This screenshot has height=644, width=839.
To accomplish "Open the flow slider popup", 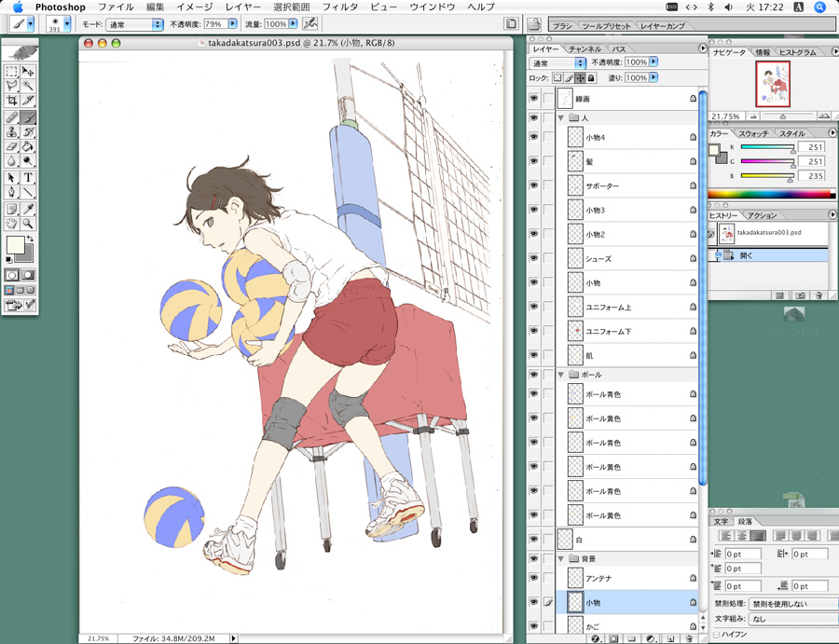I will click(x=294, y=23).
